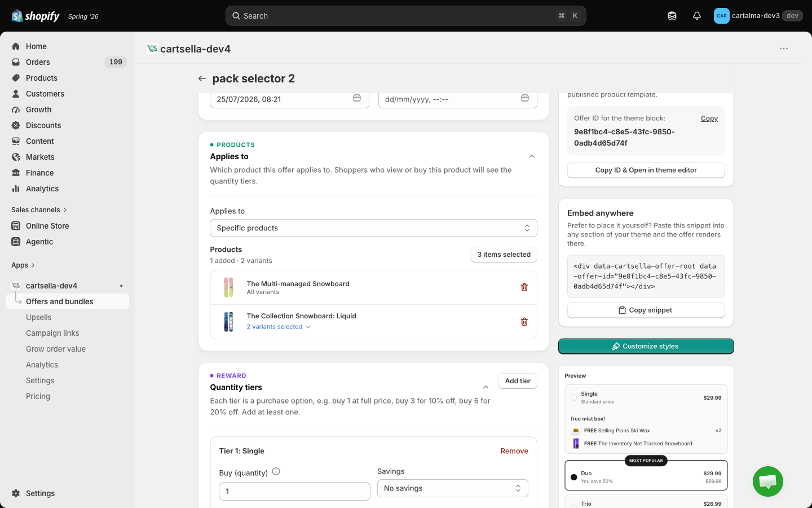Image resolution: width=812 pixels, height=508 pixels.
Task: Click the Growth icon in sidebar
Action: click(16, 110)
